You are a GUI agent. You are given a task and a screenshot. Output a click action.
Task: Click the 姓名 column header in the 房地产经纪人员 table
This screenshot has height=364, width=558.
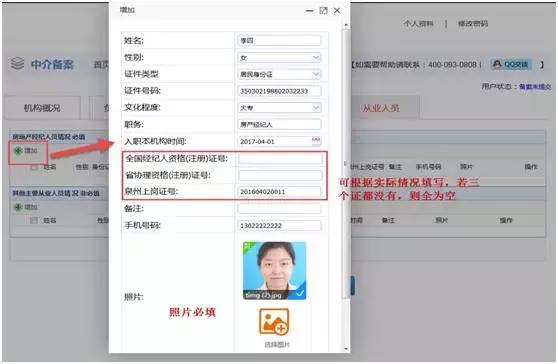50,167
